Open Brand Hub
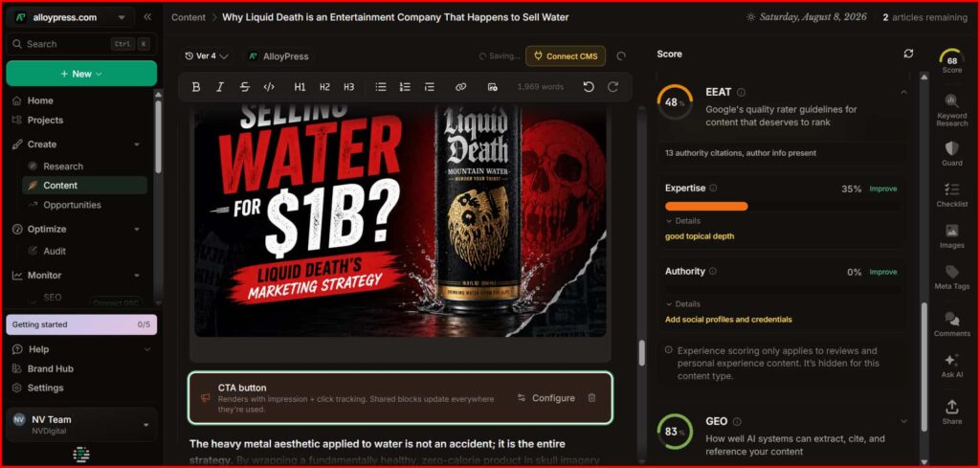980x468 pixels. coord(50,368)
